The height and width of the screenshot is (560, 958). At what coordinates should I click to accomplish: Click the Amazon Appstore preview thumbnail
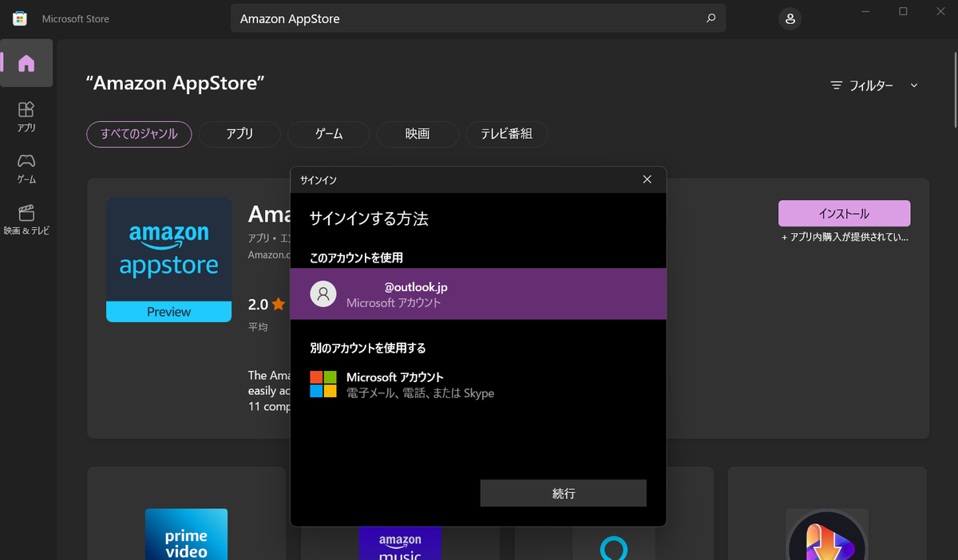pos(168,259)
